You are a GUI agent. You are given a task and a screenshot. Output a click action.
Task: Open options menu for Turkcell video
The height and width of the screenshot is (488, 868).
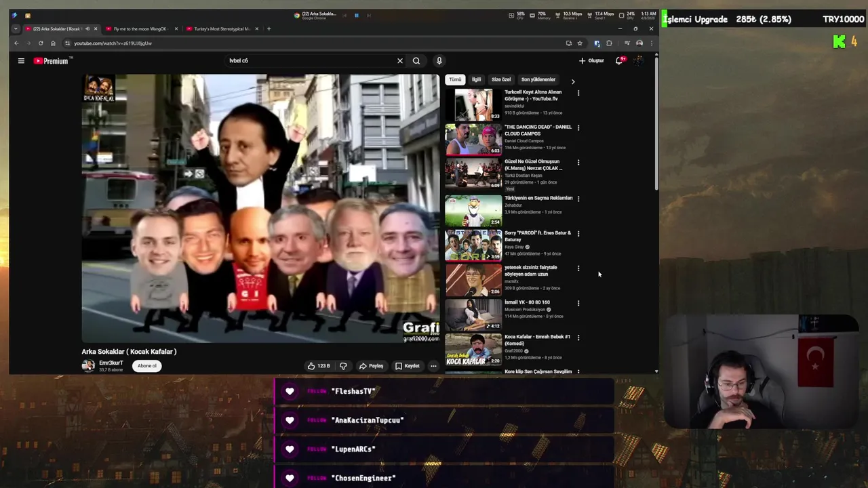[578, 93]
